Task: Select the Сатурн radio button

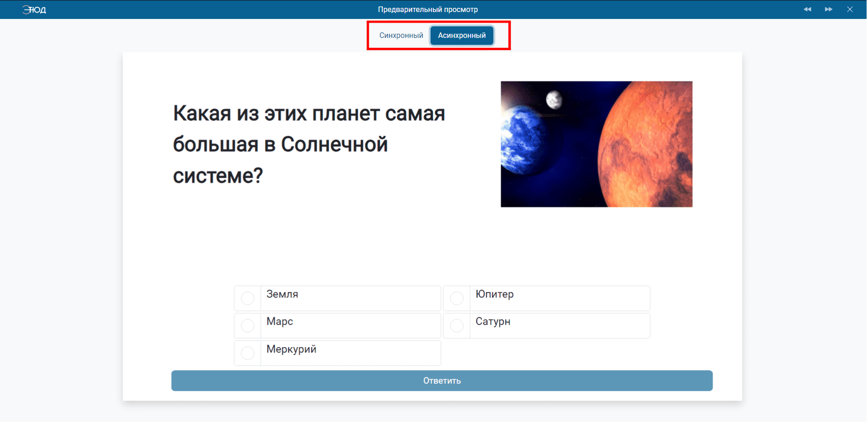Action: pyautogui.click(x=457, y=326)
